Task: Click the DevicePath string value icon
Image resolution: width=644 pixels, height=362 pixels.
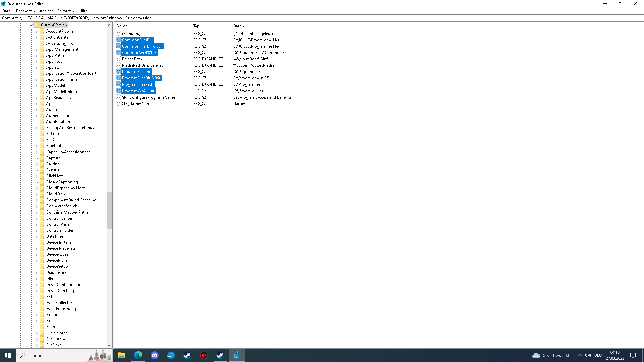Action: 118,59
